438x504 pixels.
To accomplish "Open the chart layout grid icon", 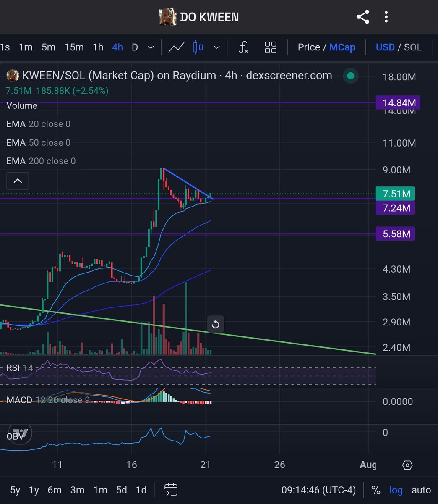I will coord(271,47).
